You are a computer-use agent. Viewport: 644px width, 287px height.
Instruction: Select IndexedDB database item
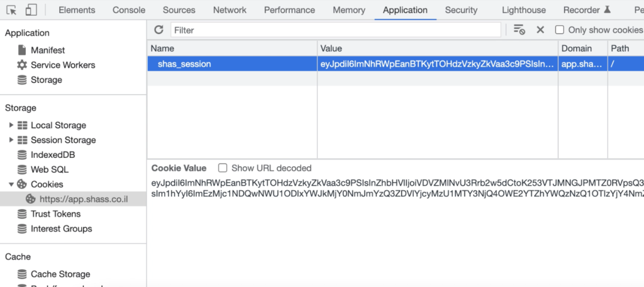point(46,155)
